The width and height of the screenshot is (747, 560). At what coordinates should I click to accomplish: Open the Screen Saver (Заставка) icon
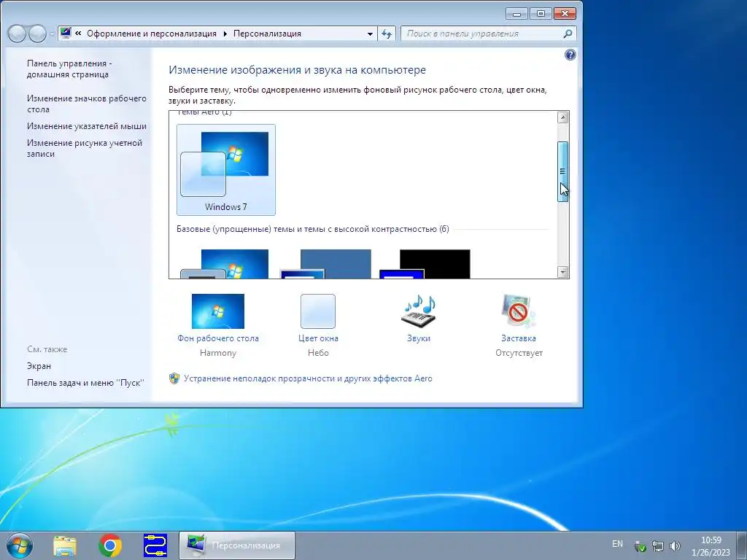click(519, 311)
